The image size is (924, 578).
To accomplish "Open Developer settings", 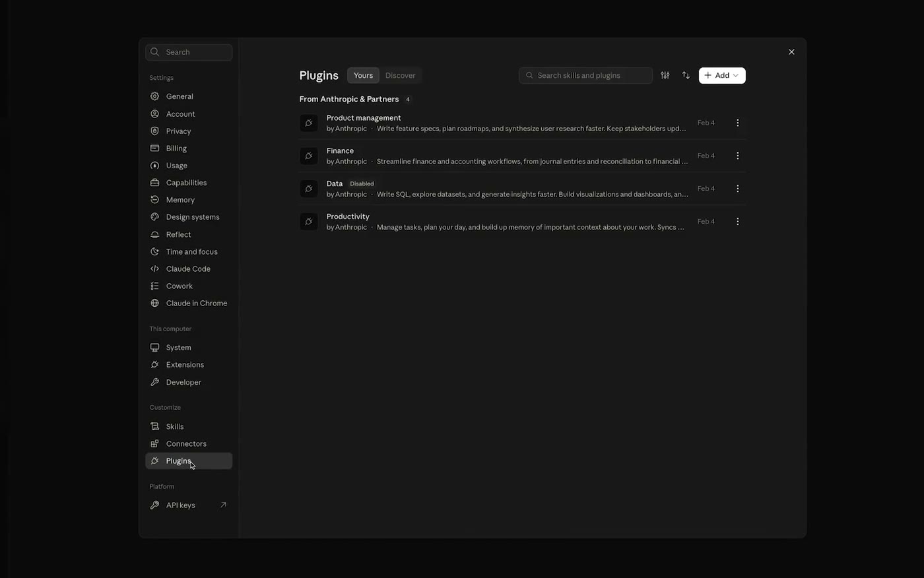I will 189,382.
